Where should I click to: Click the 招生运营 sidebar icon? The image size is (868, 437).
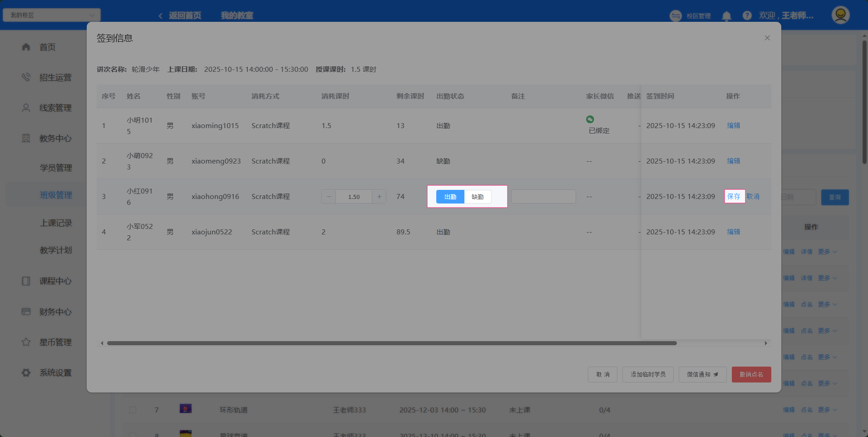click(x=26, y=77)
